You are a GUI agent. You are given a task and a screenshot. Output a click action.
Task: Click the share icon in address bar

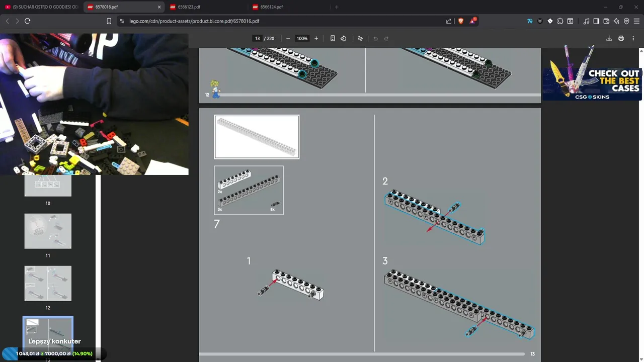click(x=449, y=21)
